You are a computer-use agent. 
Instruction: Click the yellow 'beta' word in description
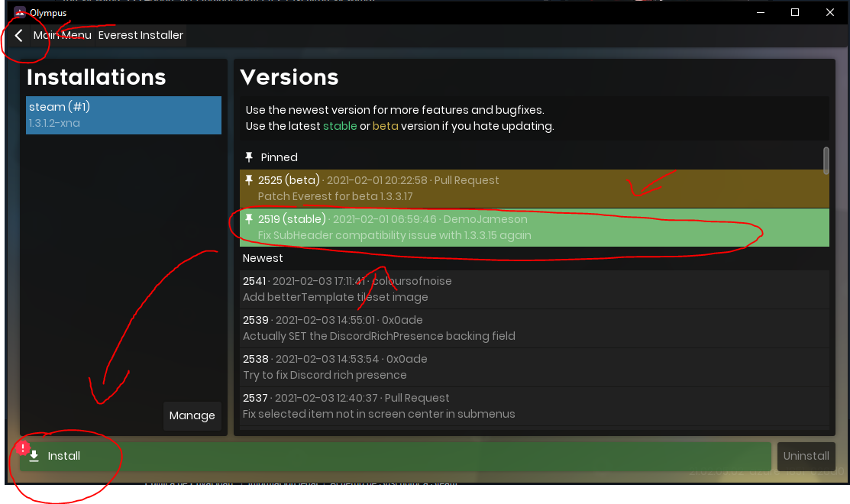pos(386,126)
